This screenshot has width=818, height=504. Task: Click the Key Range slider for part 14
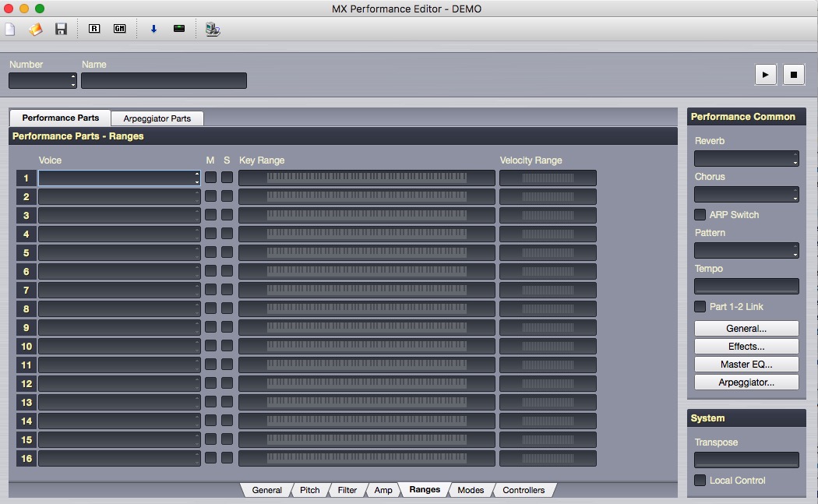click(x=367, y=421)
